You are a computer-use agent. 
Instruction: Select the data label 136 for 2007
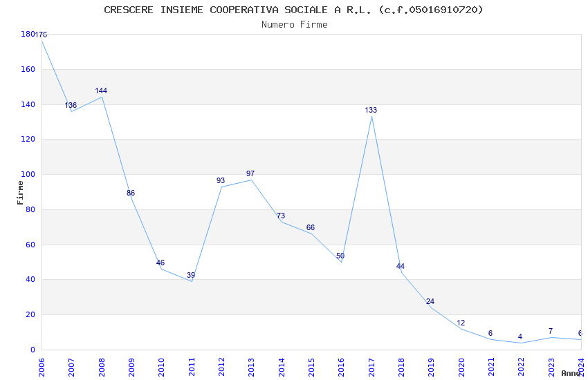pos(71,105)
